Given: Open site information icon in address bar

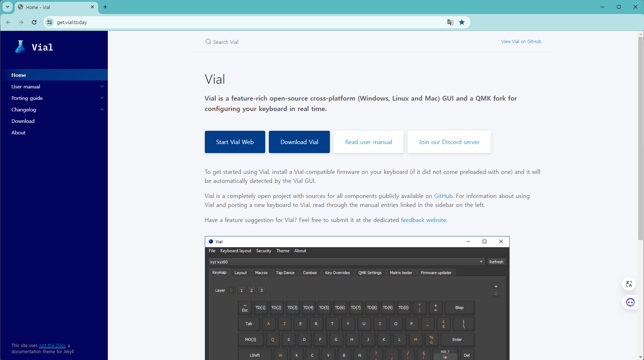Looking at the screenshot, I should pyautogui.click(x=50, y=22).
